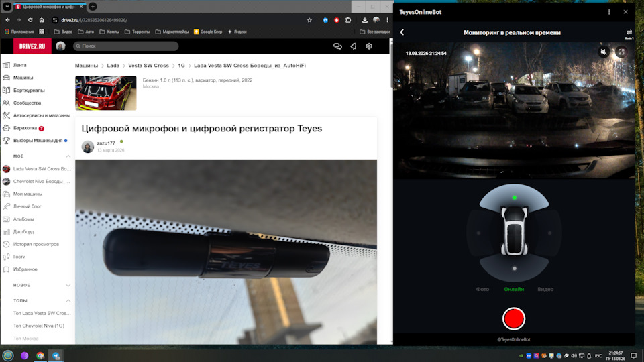Screen dimensions: 644x362
Task: Open drive2 settings gear
Action: click(x=369, y=46)
